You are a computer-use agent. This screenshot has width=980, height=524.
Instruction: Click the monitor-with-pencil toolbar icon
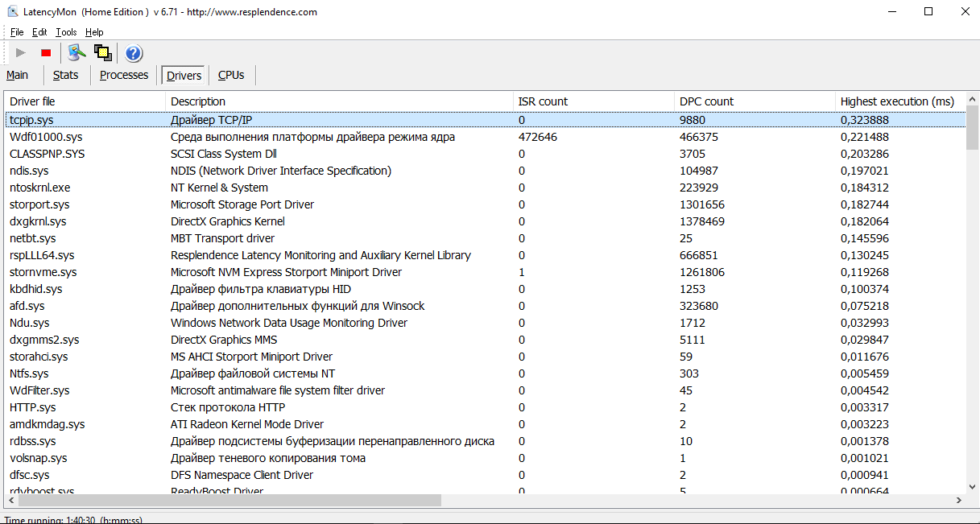(76, 53)
